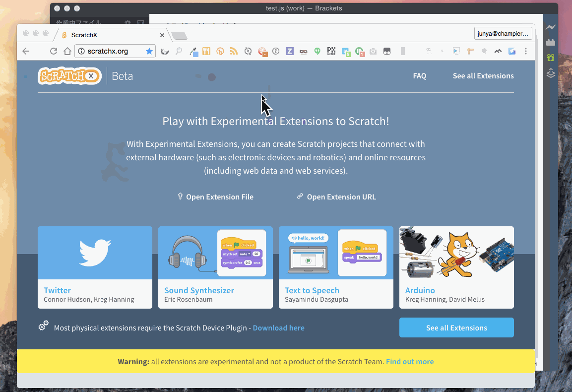The height and width of the screenshot is (392, 572).
Task: Open the green quote bubble extension
Action: pos(318,52)
